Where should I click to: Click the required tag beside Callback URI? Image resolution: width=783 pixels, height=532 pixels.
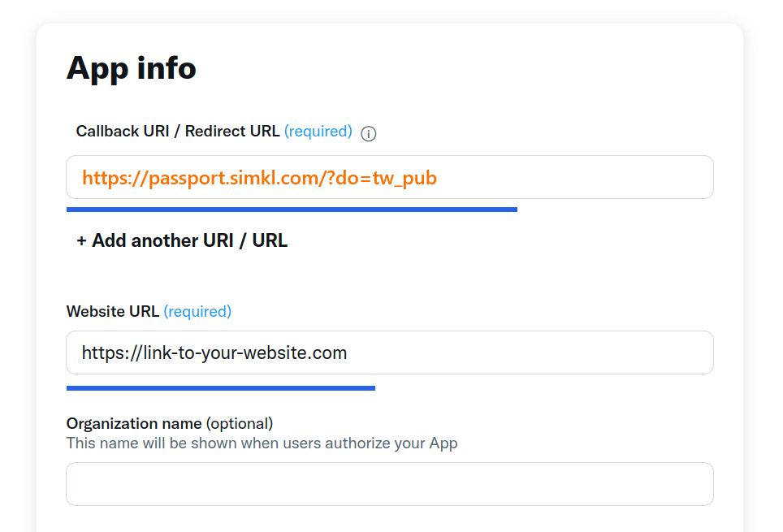pos(318,131)
